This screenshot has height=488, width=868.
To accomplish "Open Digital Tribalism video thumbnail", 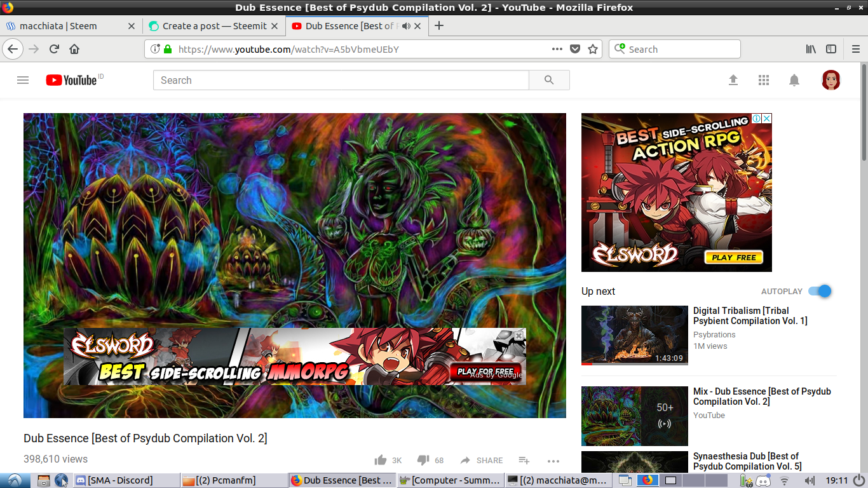I will (x=635, y=335).
